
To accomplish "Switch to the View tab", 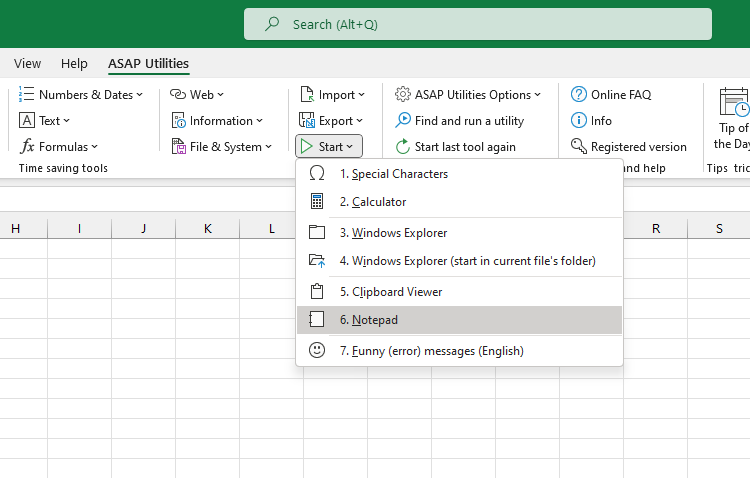I will point(27,63).
